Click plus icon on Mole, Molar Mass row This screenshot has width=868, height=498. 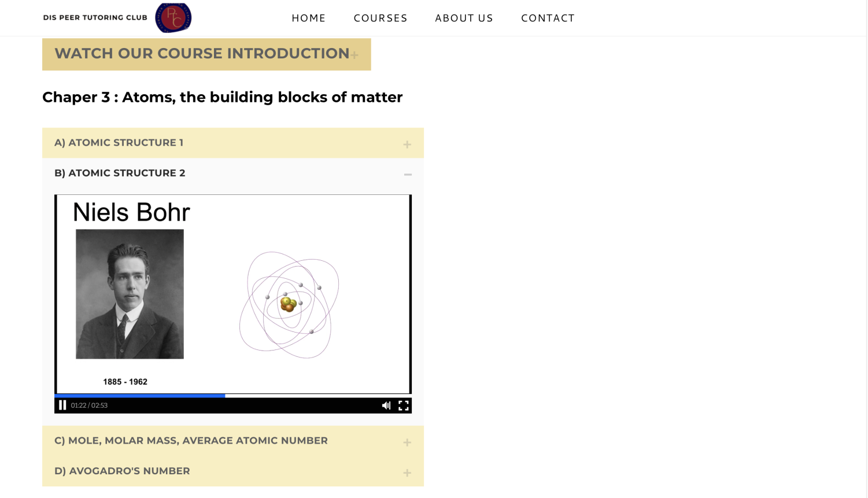[x=407, y=442]
